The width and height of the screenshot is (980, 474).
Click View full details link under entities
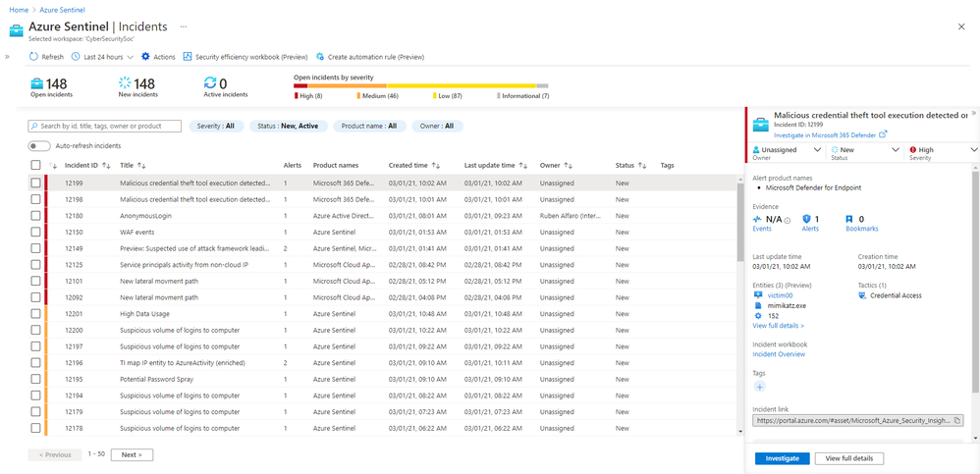[778, 326]
